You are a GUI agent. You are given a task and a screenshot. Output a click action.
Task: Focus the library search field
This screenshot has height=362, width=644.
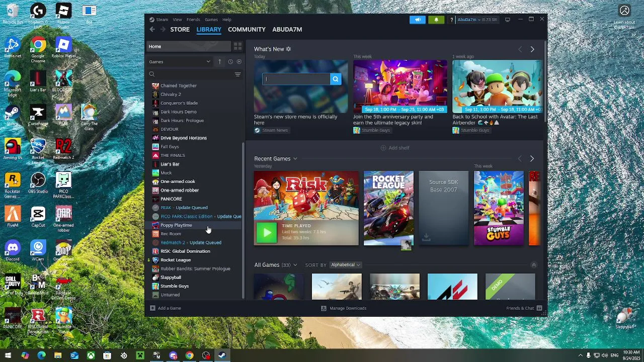190,74
